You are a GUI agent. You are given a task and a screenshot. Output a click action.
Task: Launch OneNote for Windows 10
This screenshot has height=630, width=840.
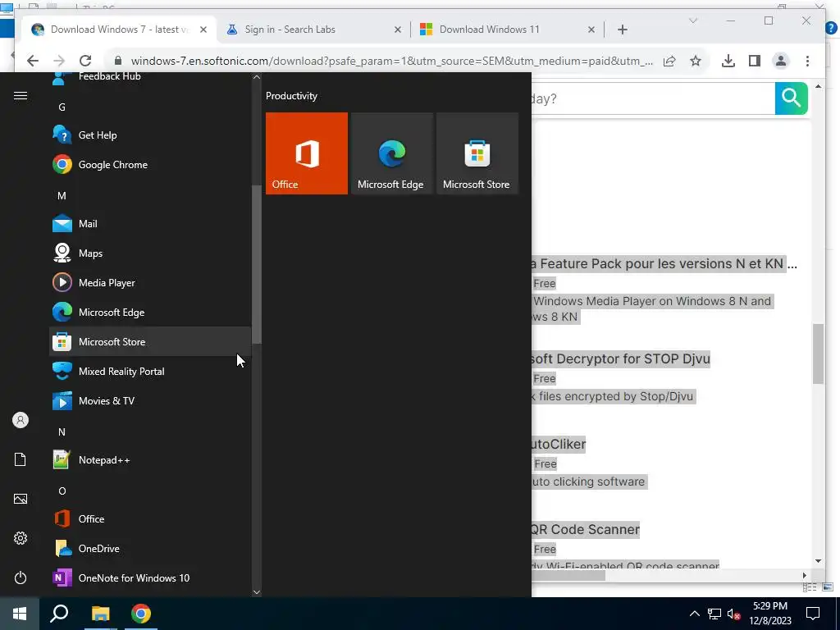coord(150,577)
